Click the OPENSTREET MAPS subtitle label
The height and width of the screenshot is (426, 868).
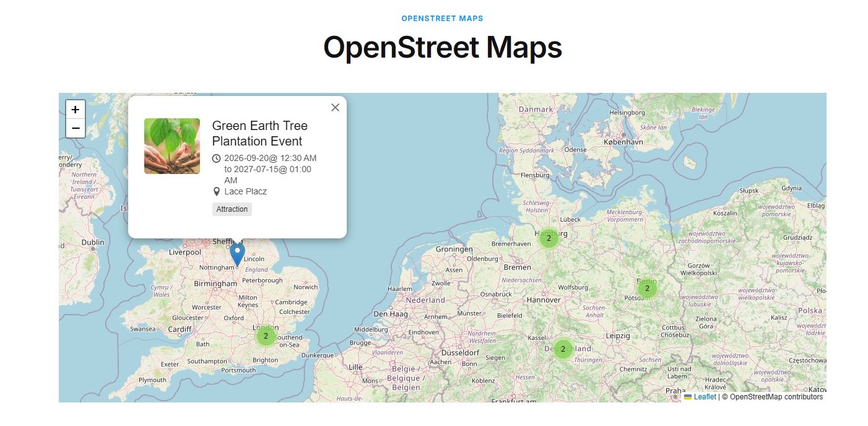(442, 19)
